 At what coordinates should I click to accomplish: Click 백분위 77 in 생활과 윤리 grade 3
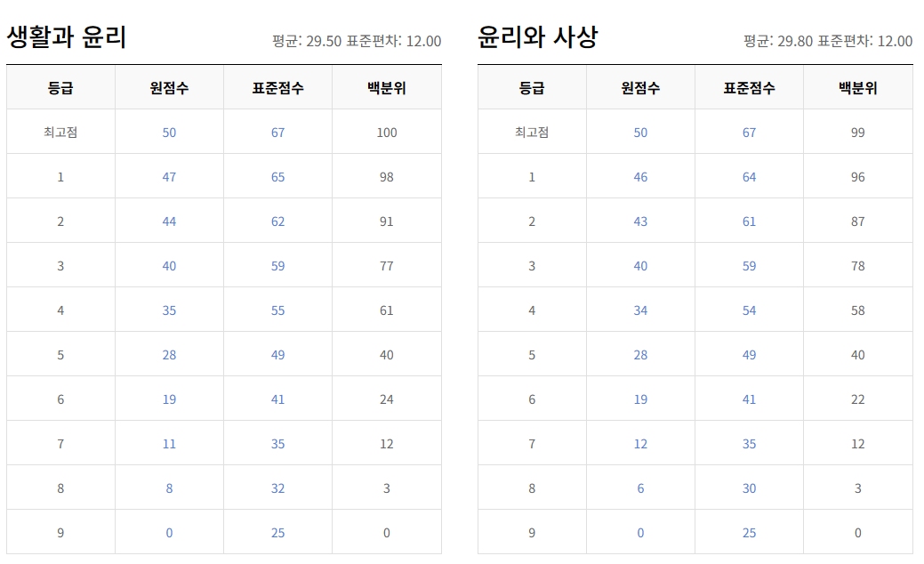387,266
